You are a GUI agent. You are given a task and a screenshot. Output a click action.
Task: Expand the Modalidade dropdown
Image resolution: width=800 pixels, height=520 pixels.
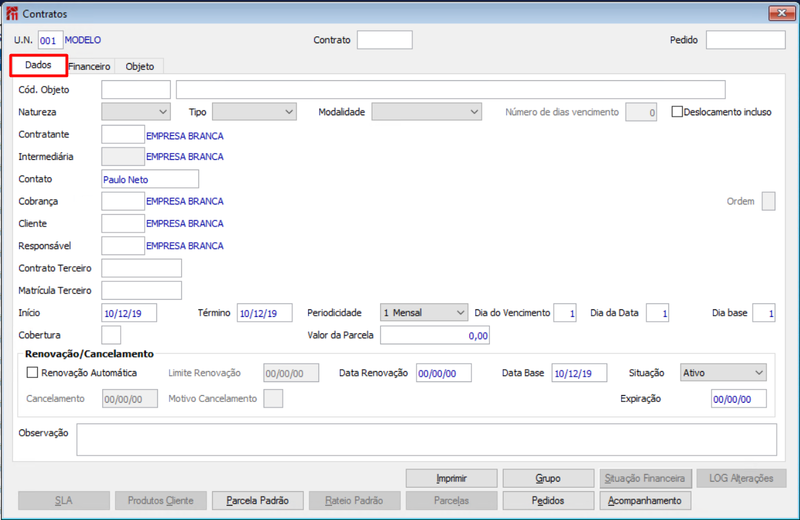(427, 112)
